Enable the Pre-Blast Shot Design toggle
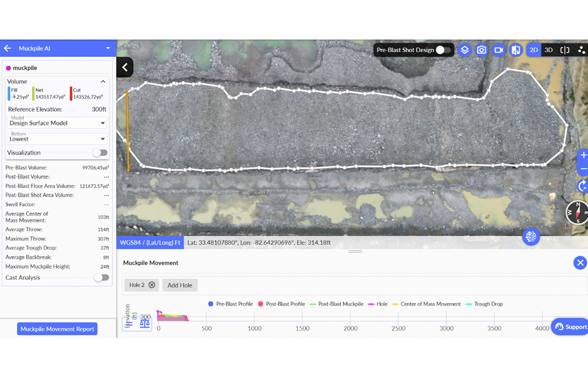 click(443, 50)
